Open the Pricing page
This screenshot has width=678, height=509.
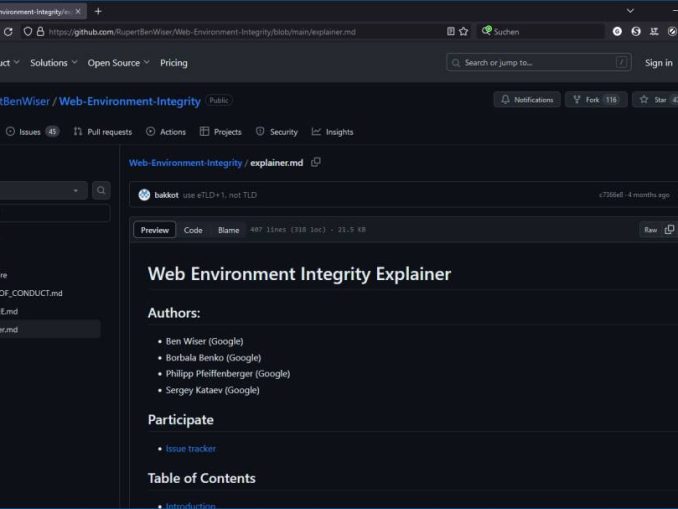tap(174, 63)
